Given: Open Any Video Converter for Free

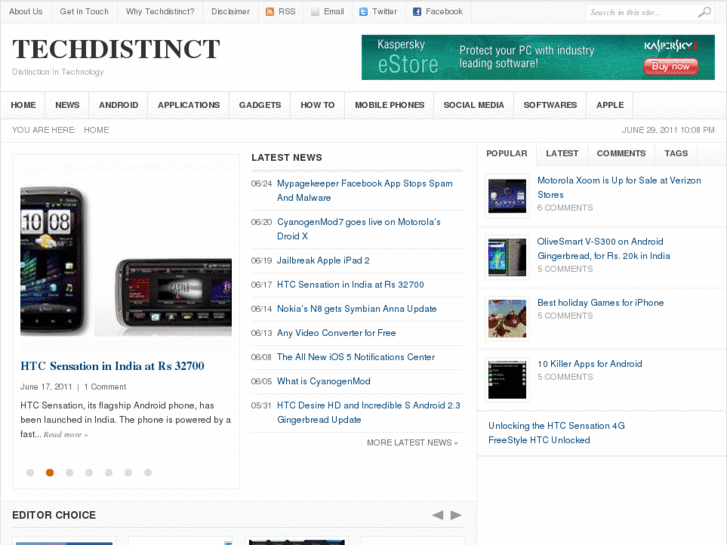Looking at the screenshot, I should click(336, 333).
